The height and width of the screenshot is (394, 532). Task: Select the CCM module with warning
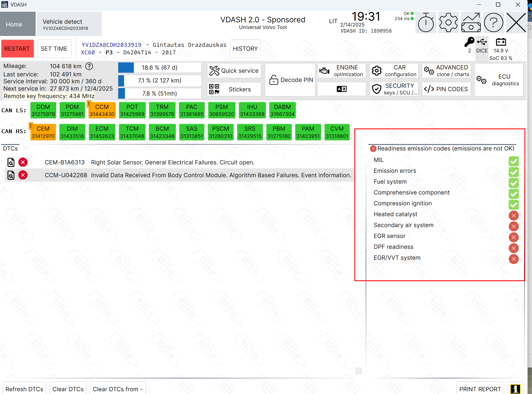click(102, 110)
